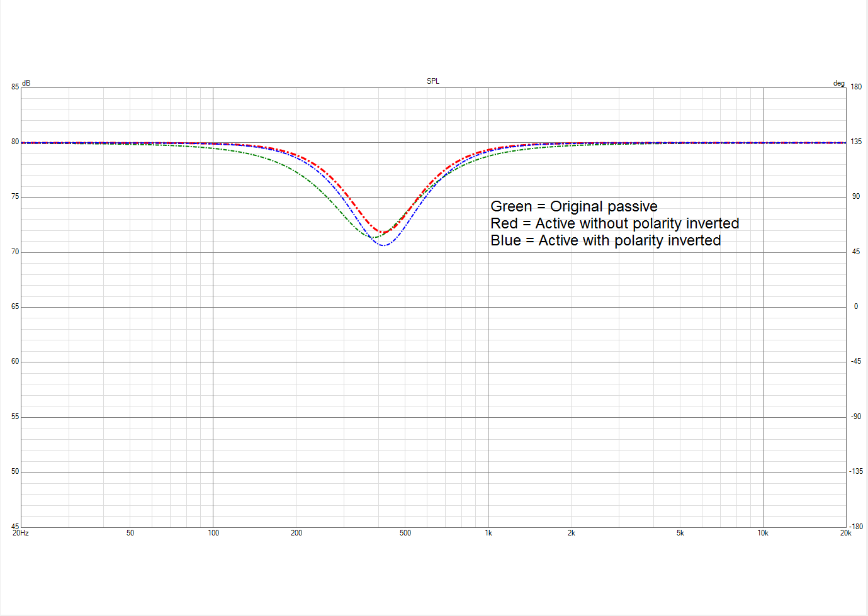
Task: Click 'Blue = Active with polarity inverted' text
Action: click(606, 240)
